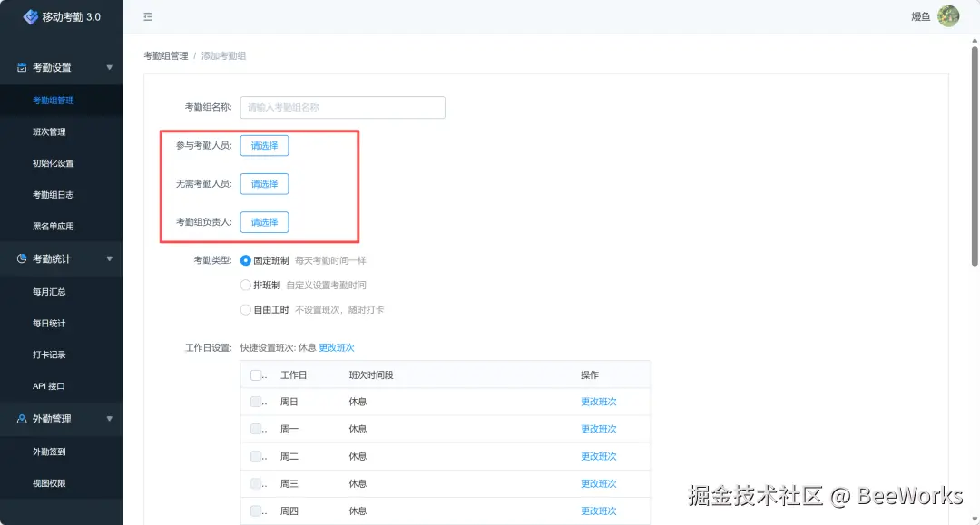980x525 pixels.
Task: Open 班次管理 in sidebar
Action: pos(49,131)
